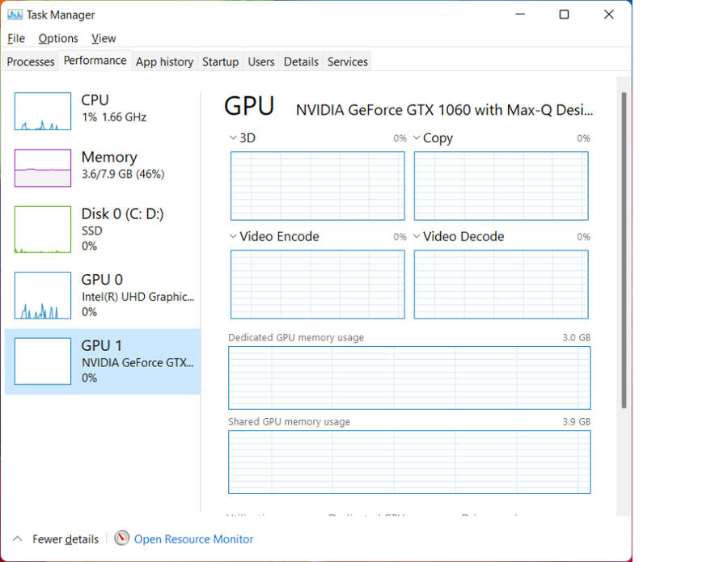Click the vertical scrollbar in GPU panel
The width and height of the screenshot is (728, 562).
(x=623, y=243)
